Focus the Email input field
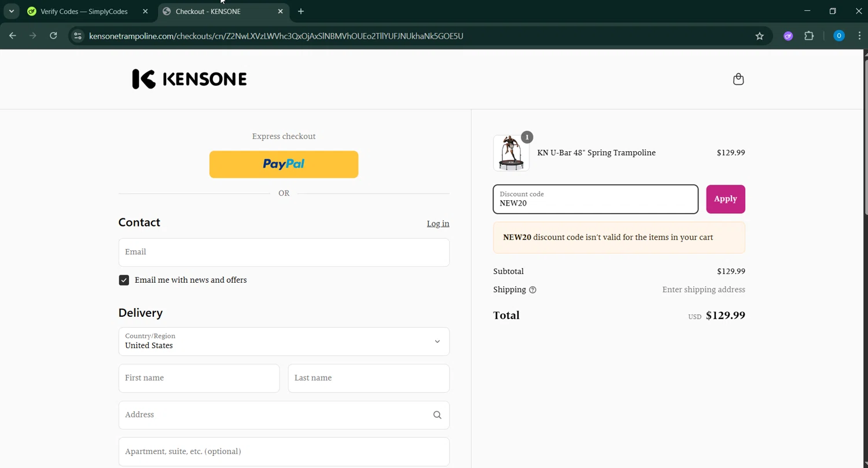Image resolution: width=868 pixels, height=468 pixels. (284, 252)
